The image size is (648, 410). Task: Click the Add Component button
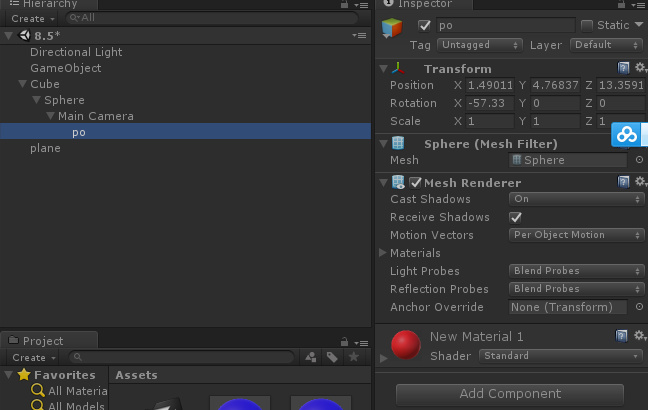[x=510, y=394]
